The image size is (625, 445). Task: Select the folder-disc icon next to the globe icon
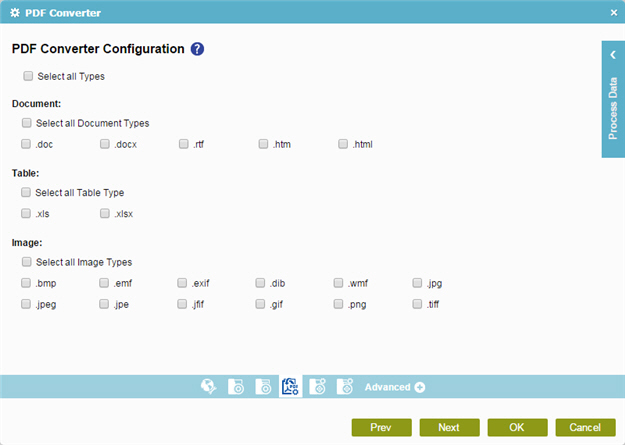pyautogui.click(x=236, y=386)
